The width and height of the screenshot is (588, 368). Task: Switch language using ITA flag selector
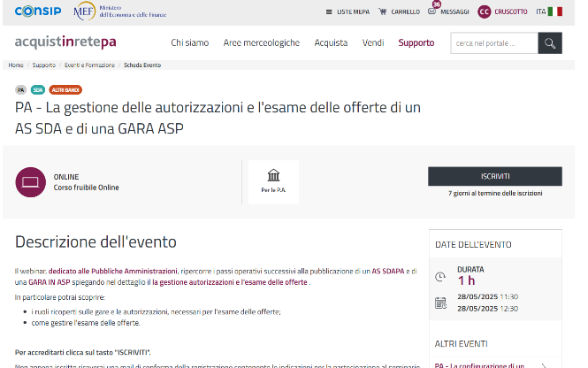click(548, 11)
